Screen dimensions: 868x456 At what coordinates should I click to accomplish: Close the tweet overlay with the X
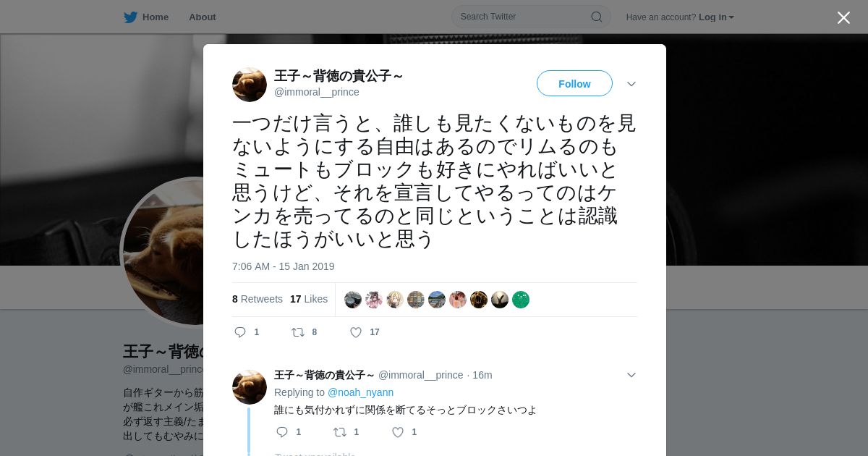[843, 17]
